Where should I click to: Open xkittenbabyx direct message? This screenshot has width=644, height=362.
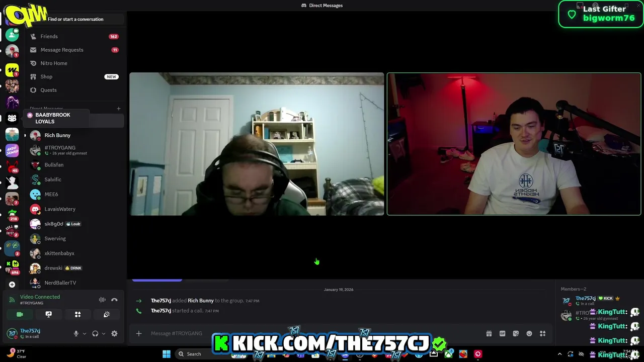[x=75, y=253]
